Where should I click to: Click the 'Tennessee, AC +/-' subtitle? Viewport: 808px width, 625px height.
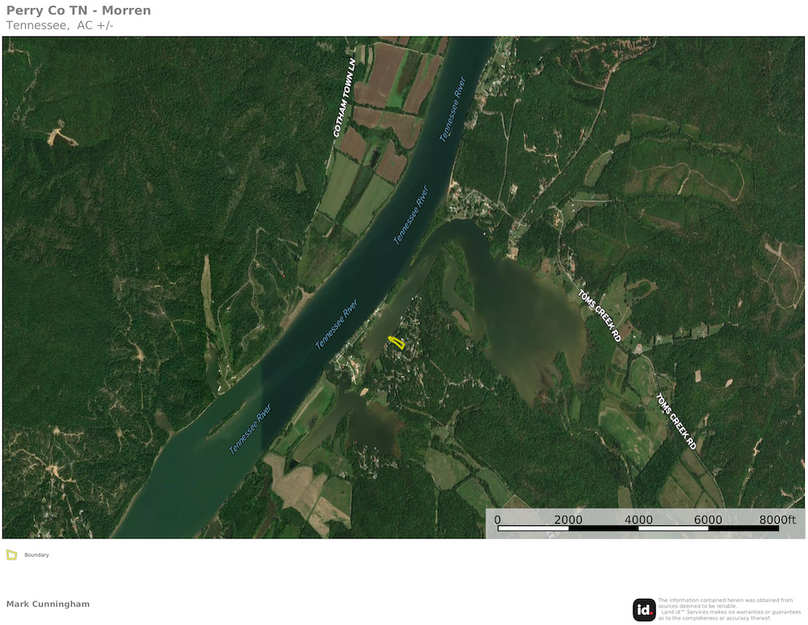click(60, 25)
